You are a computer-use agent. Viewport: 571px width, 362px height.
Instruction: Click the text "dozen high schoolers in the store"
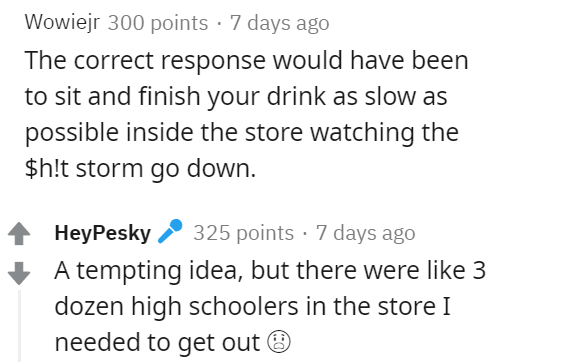click(245, 306)
